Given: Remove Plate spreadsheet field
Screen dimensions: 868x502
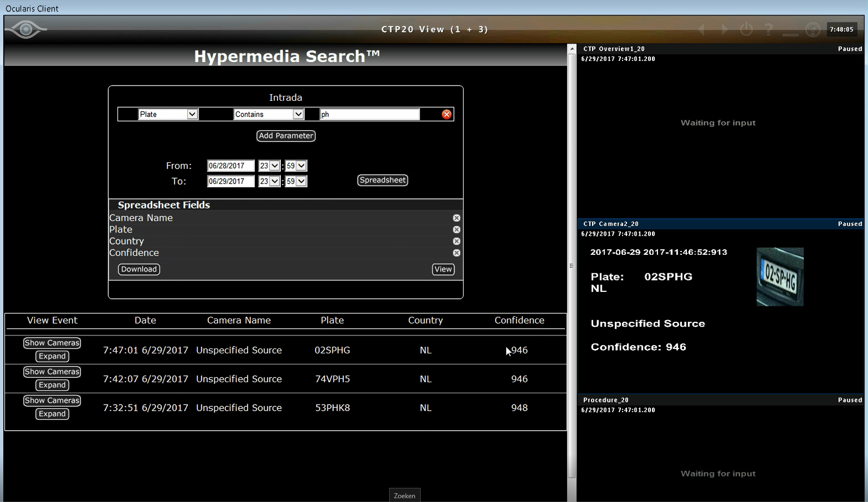Looking at the screenshot, I should [457, 230].
